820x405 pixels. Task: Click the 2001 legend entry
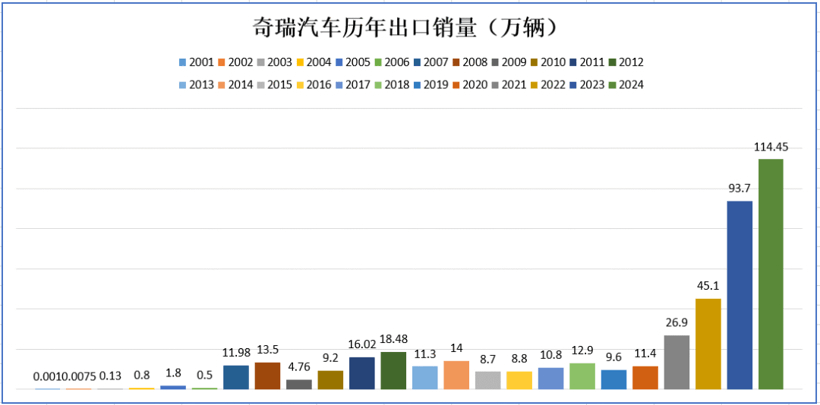coord(196,63)
